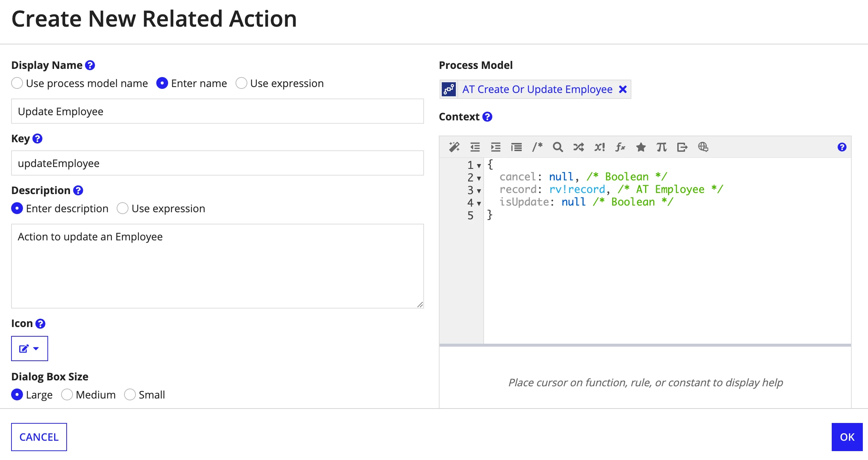Select Medium dialog box size
Image resolution: width=868 pixels, height=460 pixels.
point(67,395)
